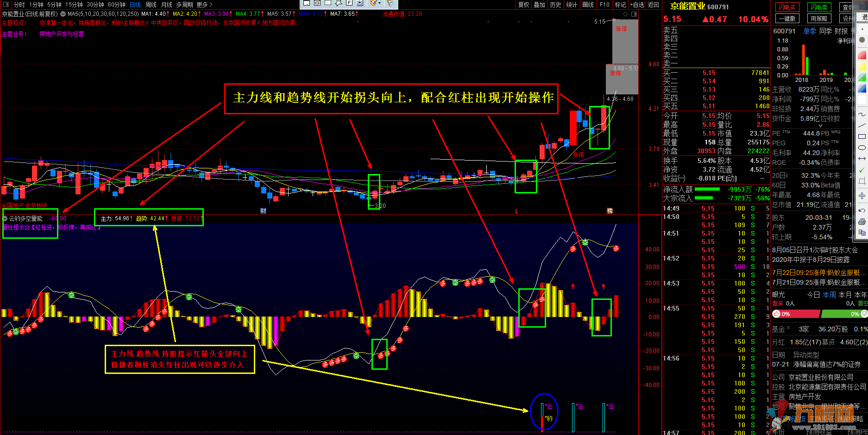Viewport: 868px width, 435px height.
Task: Select 本周 in the 眼光 section
Action: (830, 294)
